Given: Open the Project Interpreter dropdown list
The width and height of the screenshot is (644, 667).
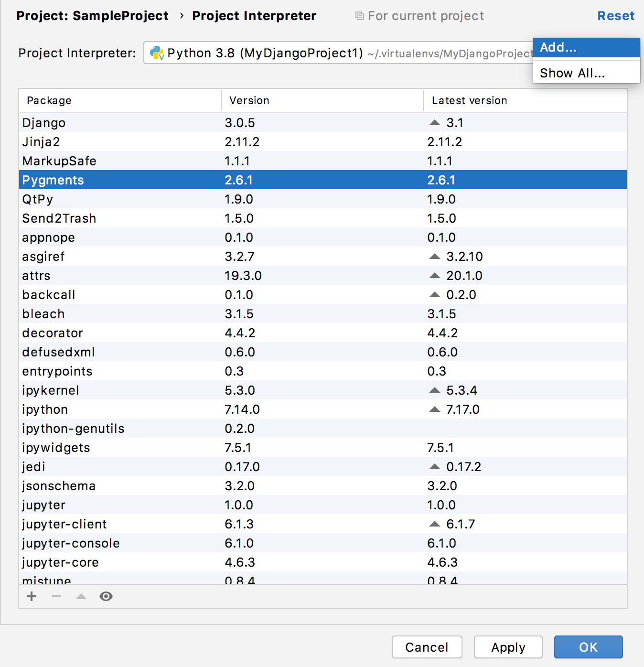Looking at the screenshot, I should click(x=334, y=53).
